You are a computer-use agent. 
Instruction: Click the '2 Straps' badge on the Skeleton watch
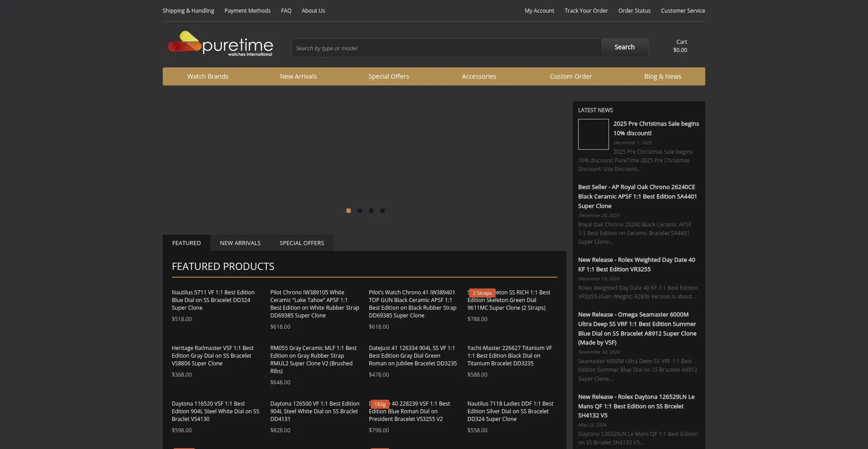[x=482, y=293]
